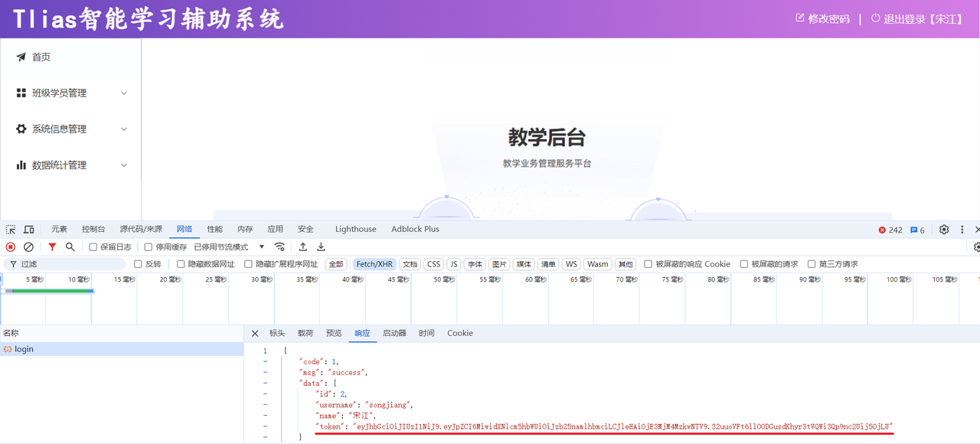Click the element inspector picker icon
This screenshot has width=980, height=444.
click(11, 230)
